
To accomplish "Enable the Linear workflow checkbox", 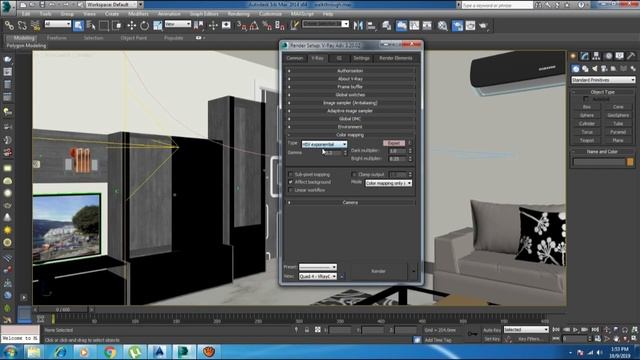I will point(291,190).
